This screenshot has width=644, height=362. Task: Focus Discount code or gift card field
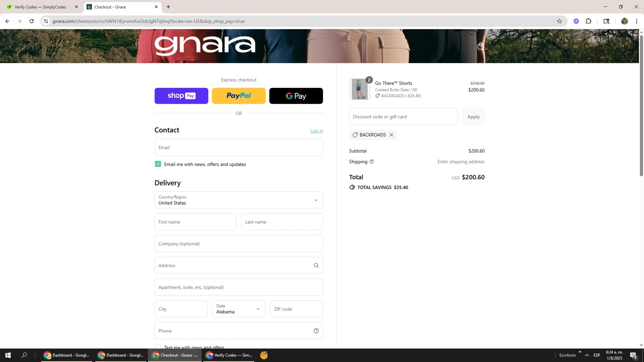[403, 117]
